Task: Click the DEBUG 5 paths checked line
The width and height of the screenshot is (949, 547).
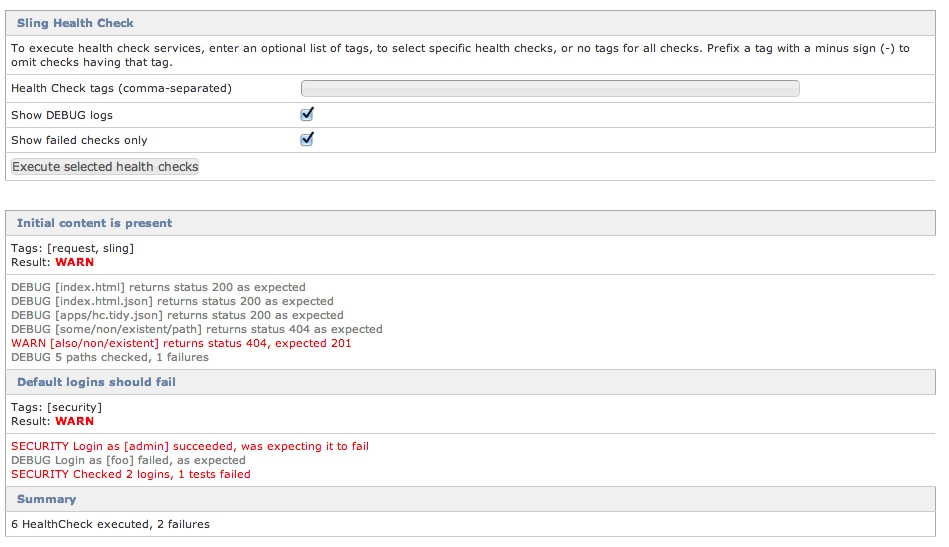Action: click(110, 357)
